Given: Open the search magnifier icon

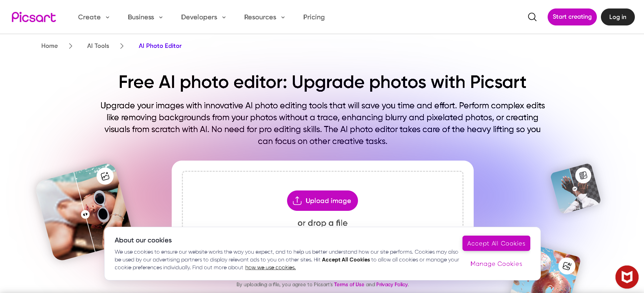Looking at the screenshot, I should click(x=532, y=17).
